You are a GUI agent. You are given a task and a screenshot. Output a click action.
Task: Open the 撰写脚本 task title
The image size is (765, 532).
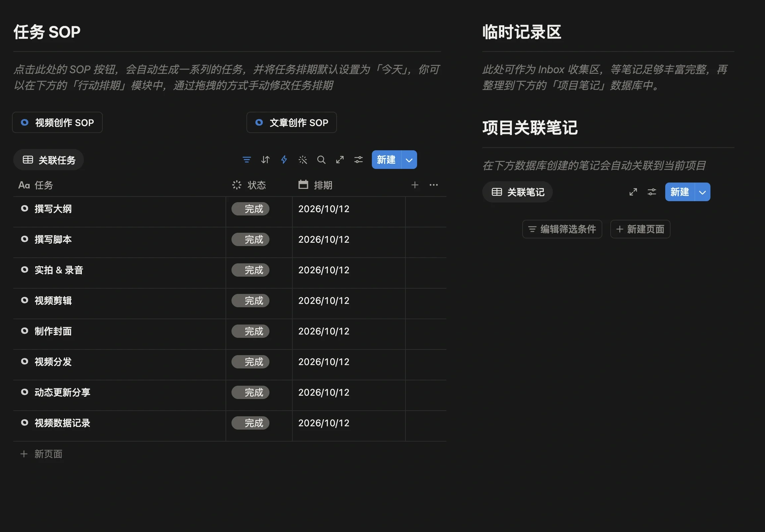coord(53,239)
